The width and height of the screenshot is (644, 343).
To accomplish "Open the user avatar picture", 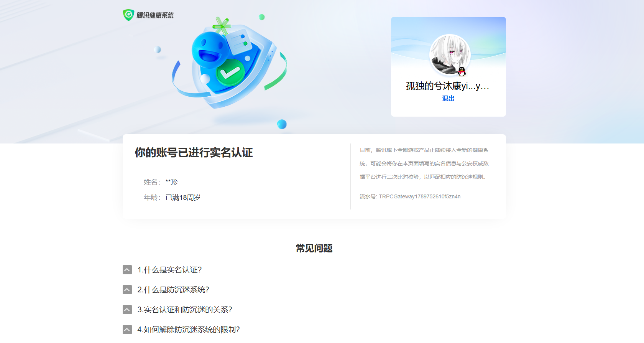I will [449, 55].
